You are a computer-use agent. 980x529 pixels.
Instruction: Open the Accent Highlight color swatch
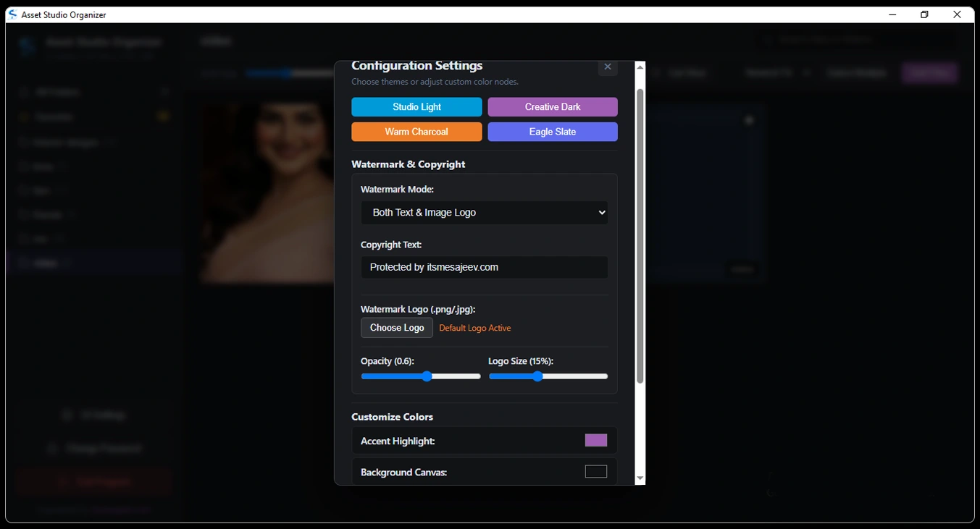596,441
